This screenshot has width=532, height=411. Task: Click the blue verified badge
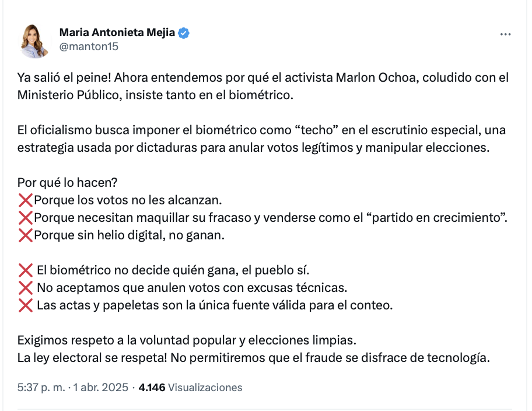[184, 33]
